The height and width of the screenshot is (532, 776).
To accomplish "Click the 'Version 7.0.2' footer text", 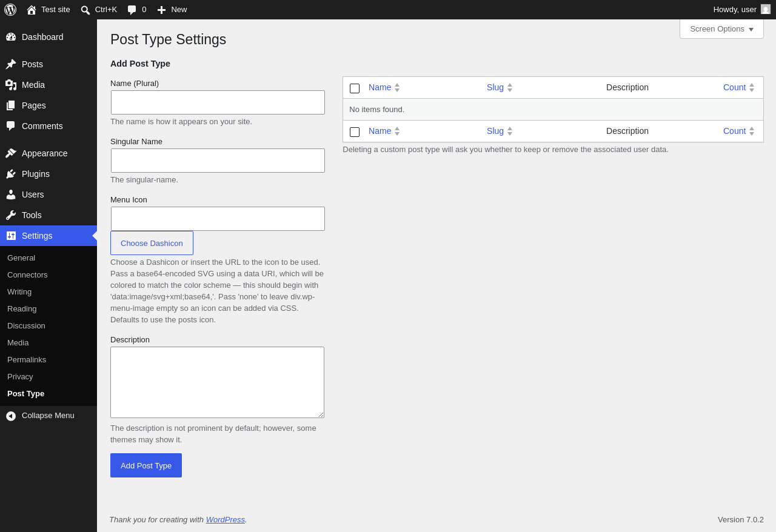I will pyautogui.click(x=741, y=519).
